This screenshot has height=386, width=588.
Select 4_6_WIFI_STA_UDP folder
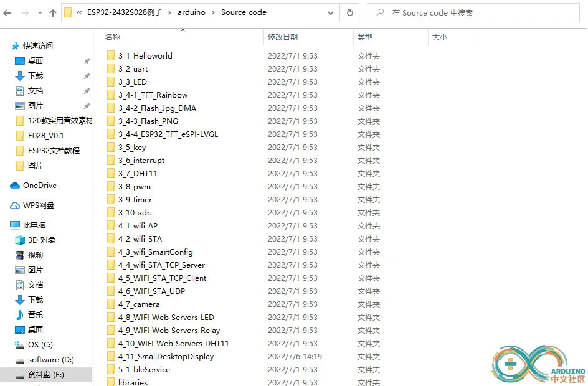[151, 291]
